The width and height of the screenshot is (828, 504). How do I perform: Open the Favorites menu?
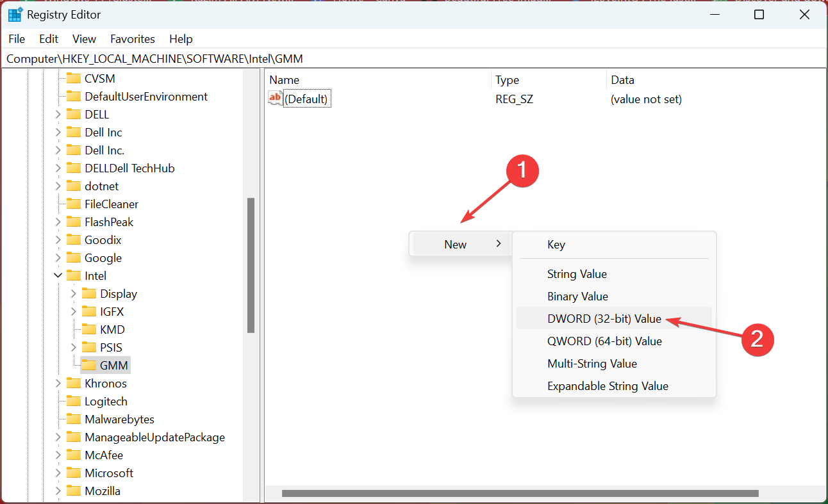click(x=133, y=39)
